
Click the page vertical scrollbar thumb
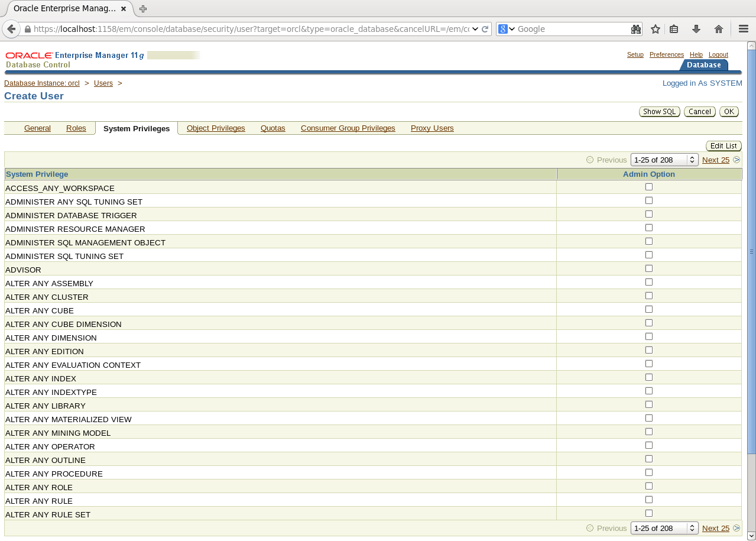tap(751, 251)
